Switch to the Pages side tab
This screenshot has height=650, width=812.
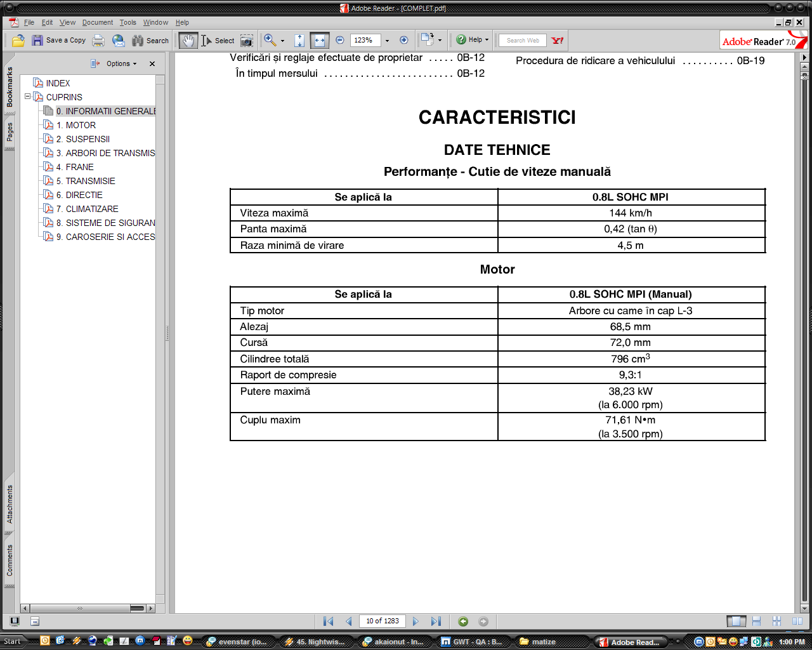pos(10,132)
